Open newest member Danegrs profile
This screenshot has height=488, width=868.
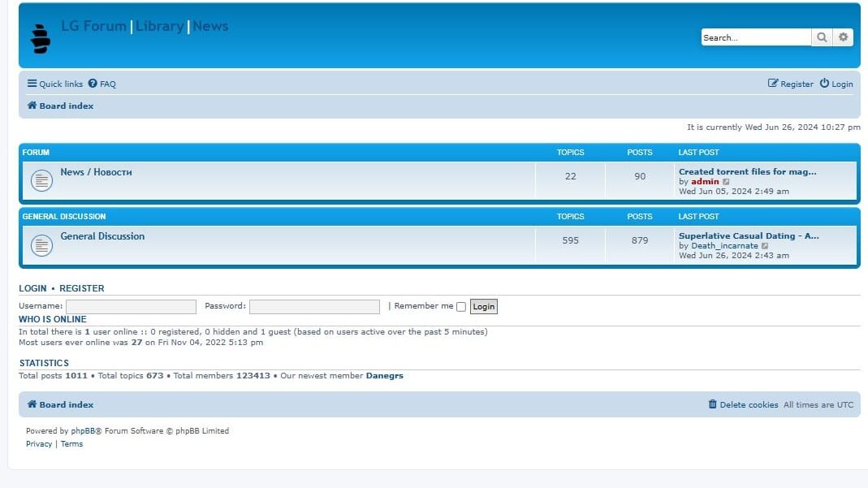tap(384, 376)
